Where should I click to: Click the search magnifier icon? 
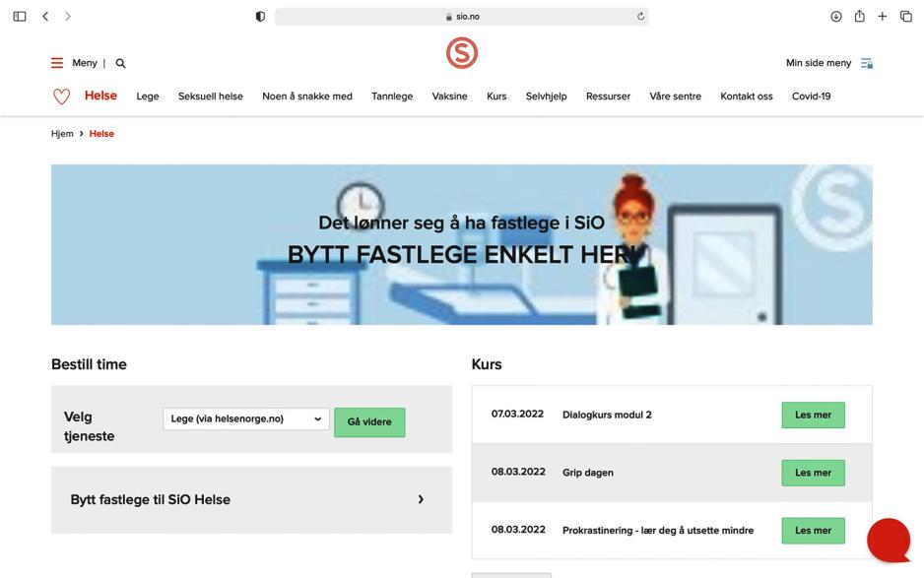click(x=121, y=63)
